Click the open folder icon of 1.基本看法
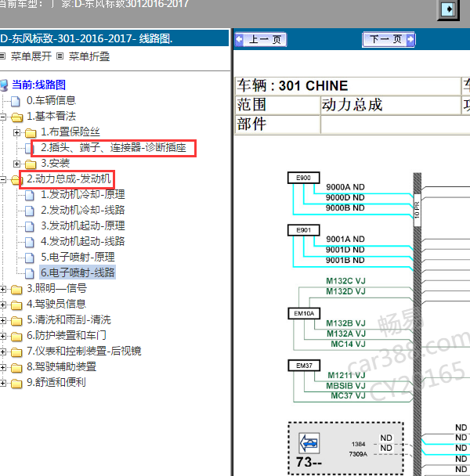 [x=16, y=117]
